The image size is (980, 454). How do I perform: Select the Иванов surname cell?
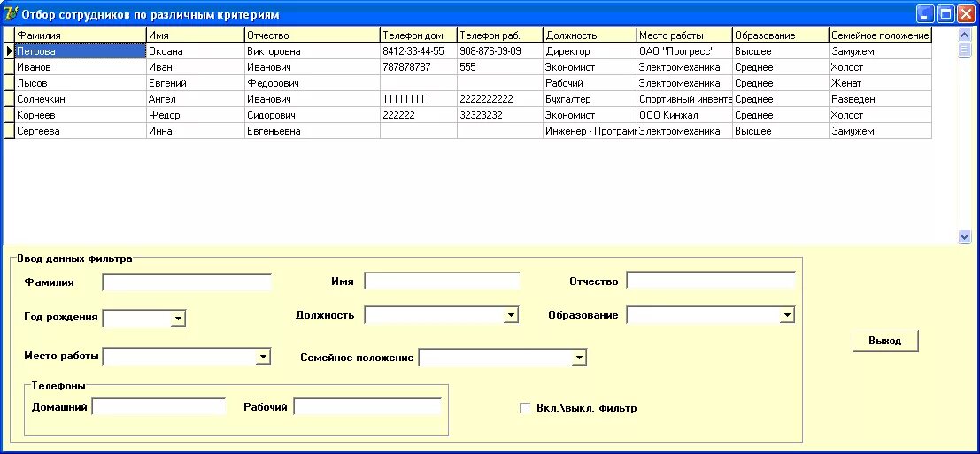pyautogui.click(x=81, y=67)
